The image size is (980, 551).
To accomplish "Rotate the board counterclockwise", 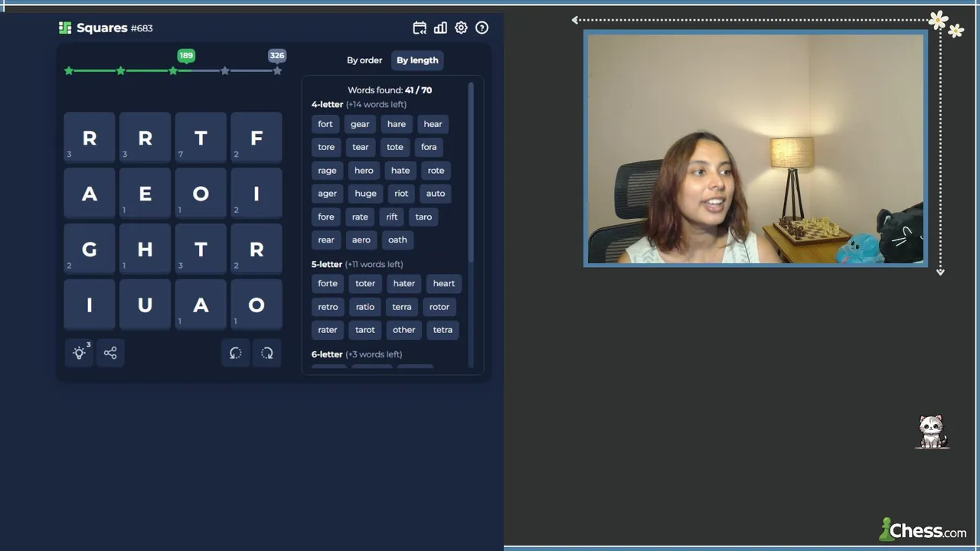I will click(x=236, y=353).
